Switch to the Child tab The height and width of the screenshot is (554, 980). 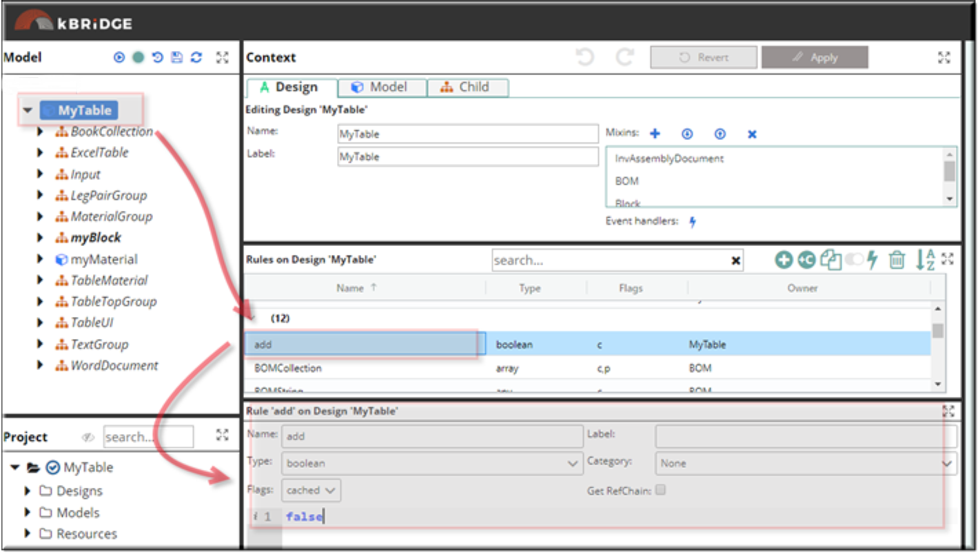468,88
